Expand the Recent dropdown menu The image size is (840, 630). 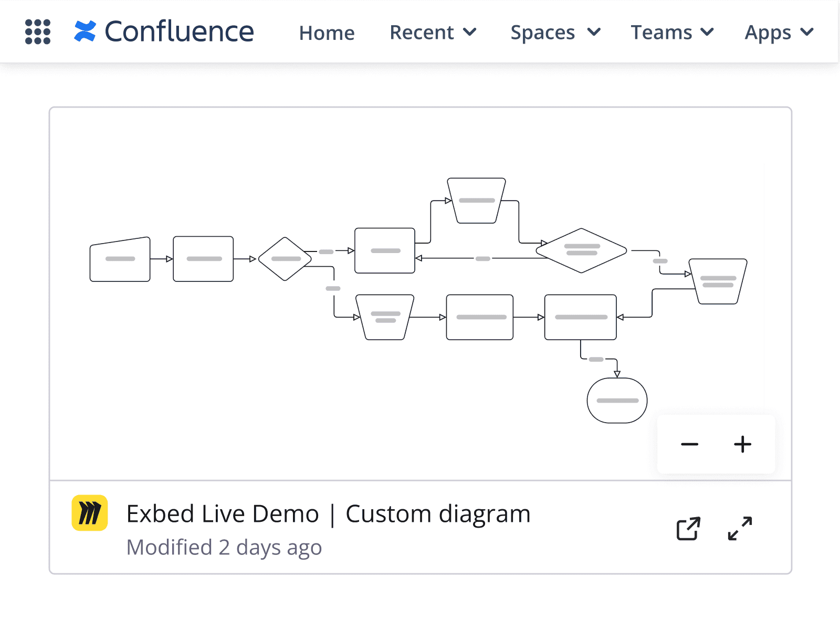tap(433, 33)
